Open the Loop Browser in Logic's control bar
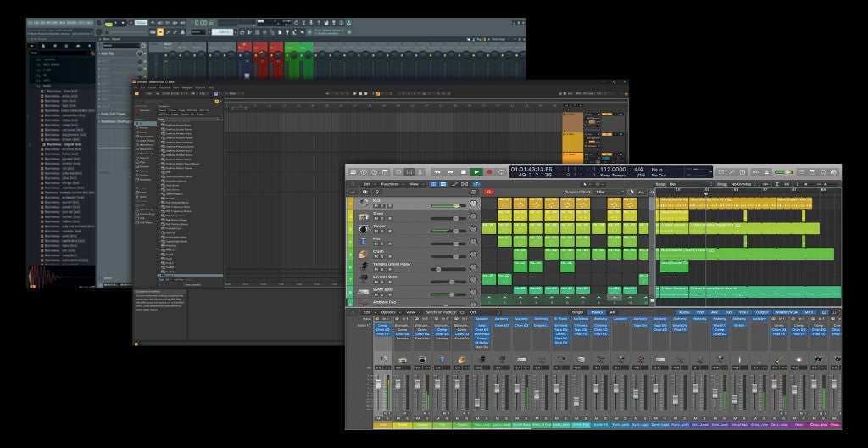 click(822, 172)
